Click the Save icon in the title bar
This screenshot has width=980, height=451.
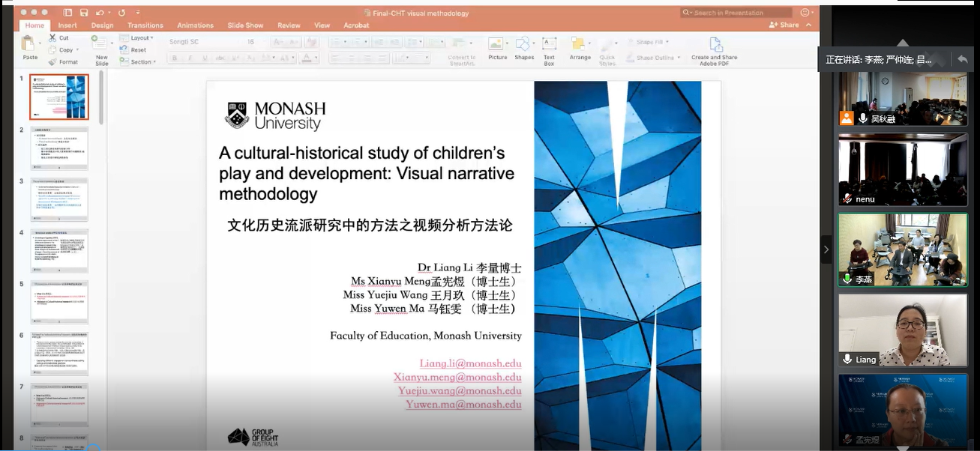click(82, 13)
